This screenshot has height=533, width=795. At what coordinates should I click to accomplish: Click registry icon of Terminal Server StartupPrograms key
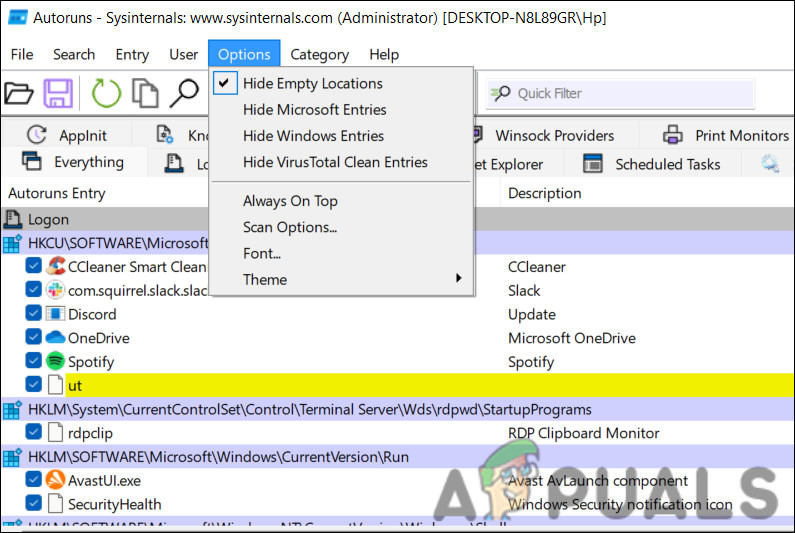pos(13,409)
